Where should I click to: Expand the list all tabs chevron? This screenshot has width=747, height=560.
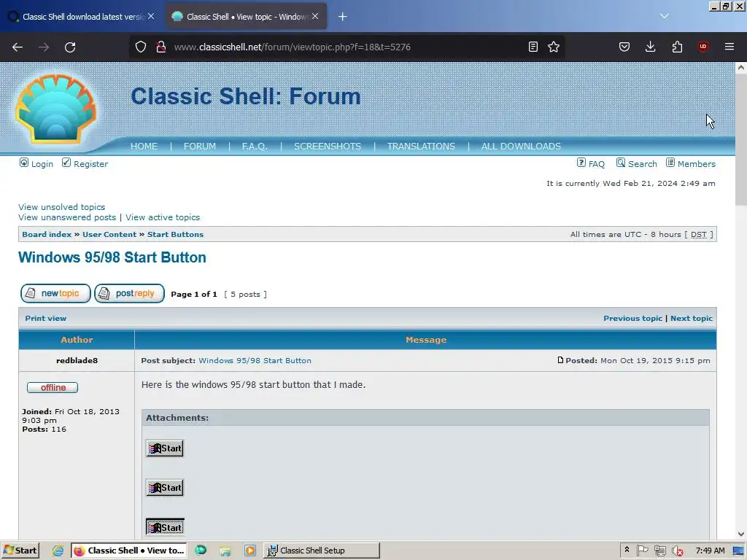(665, 16)
